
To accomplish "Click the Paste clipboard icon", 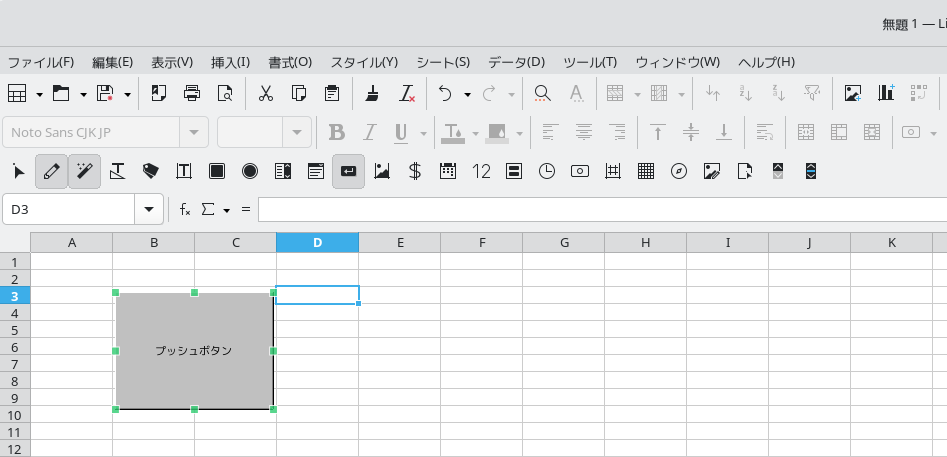I will click(332, 93).
